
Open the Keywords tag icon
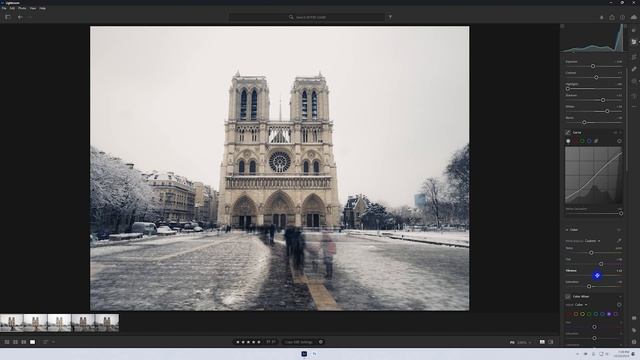coord(634,330)
